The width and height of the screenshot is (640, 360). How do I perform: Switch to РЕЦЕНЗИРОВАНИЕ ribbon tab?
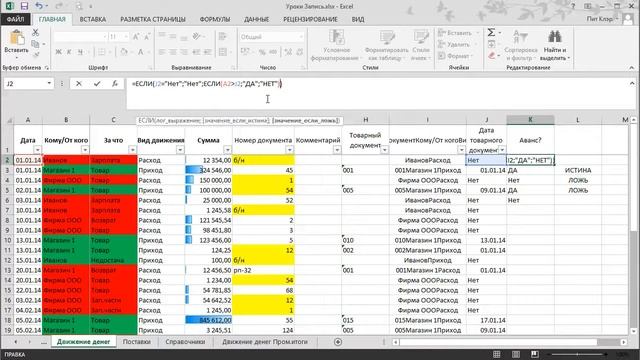[x=310, y=19]
